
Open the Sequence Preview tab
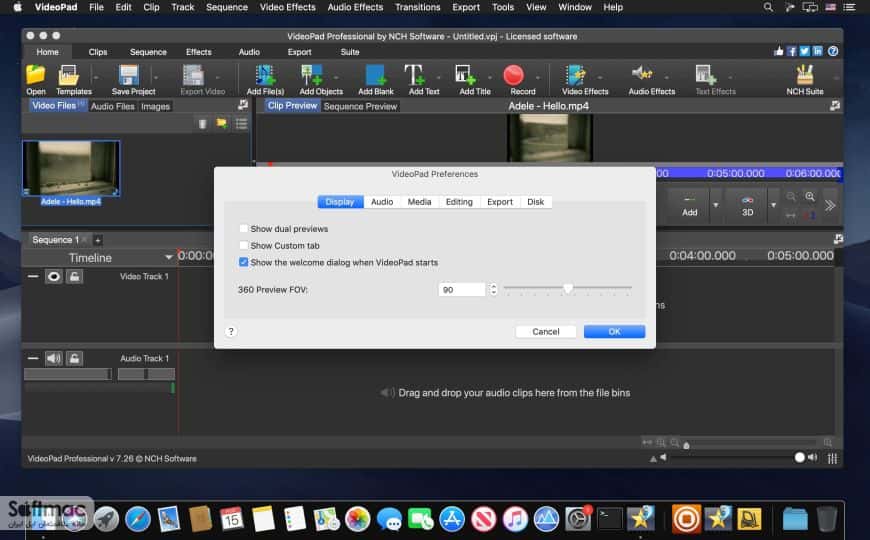point(360,106)
